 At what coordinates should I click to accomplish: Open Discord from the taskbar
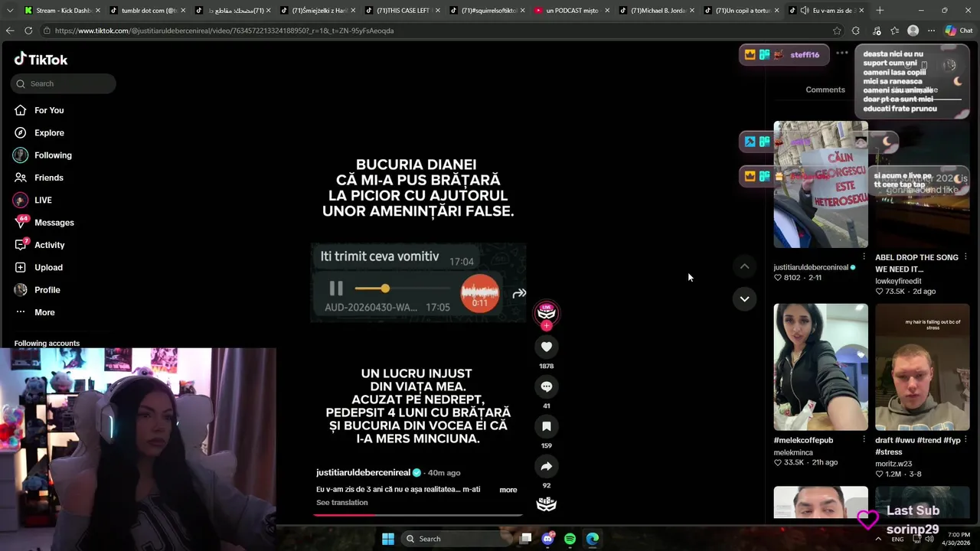[x=548, y=539]
